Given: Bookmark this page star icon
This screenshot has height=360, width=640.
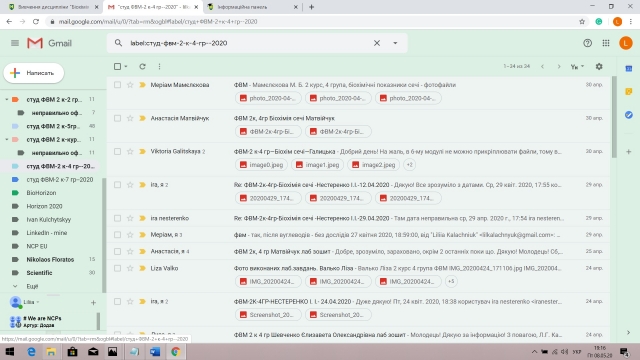Looking at the screenshot, I should click(x=582, y=22).
